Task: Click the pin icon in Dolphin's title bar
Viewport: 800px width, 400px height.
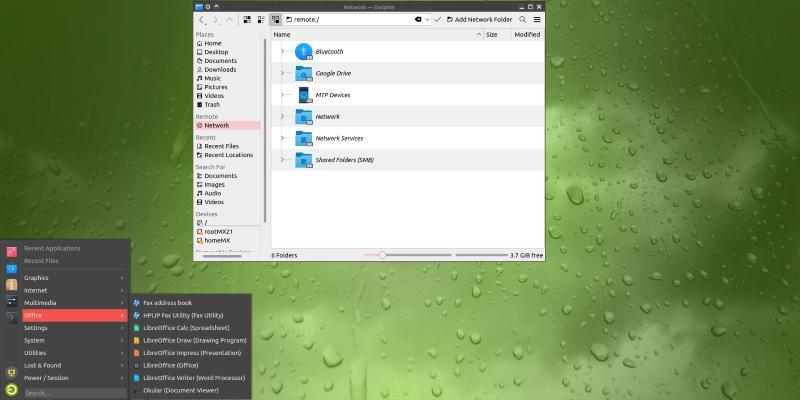Action: pyautogui.click(x=208, y=7)
